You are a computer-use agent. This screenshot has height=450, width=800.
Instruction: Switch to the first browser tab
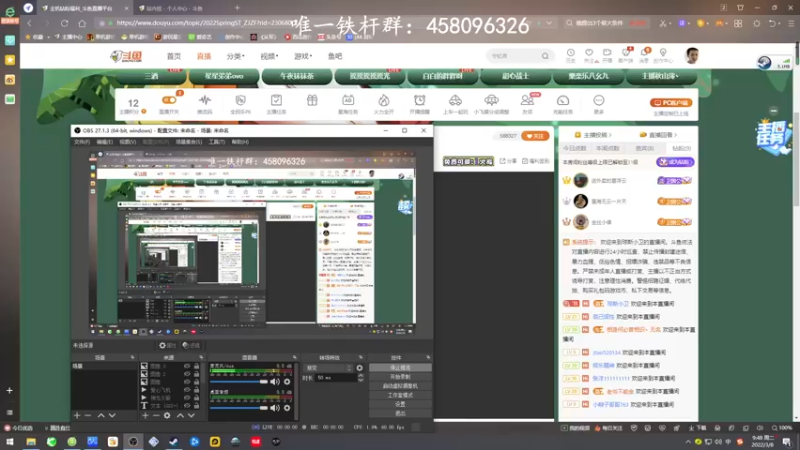coord(84,8)
